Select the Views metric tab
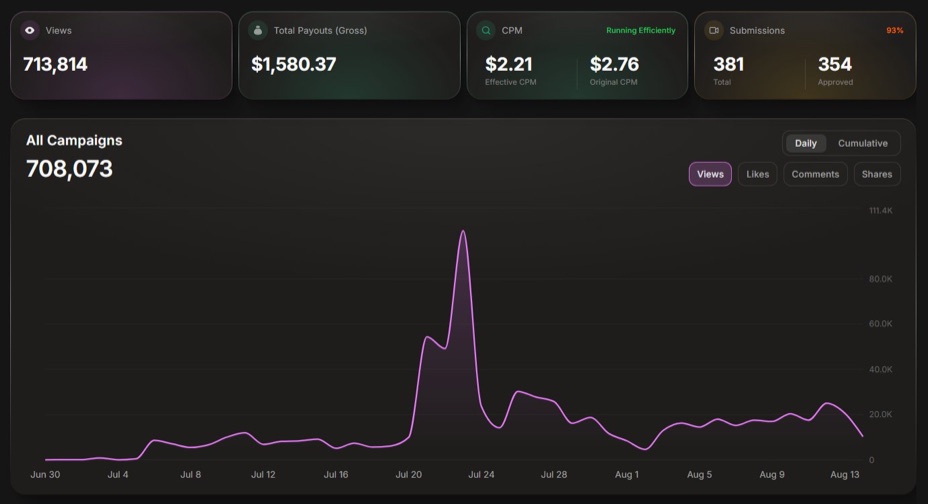The width and height of the screenshot is (928, 504). pos(710,174)
